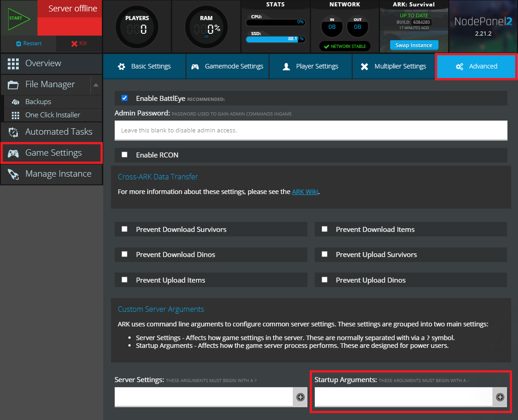
Task: Open File Manager in the sidebar
Action: [x=46, y=85]
